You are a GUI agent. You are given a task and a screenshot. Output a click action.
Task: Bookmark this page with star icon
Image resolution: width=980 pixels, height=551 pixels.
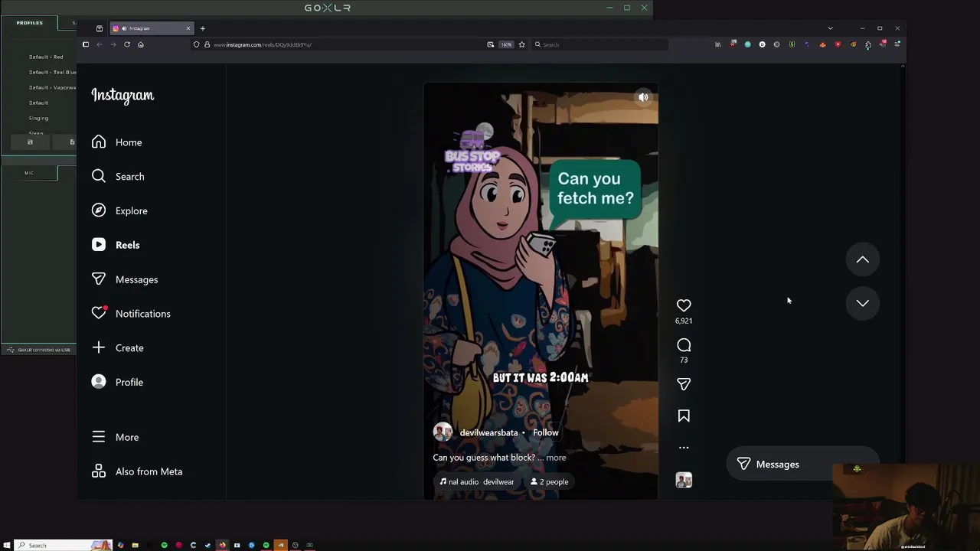click(521, 44)
